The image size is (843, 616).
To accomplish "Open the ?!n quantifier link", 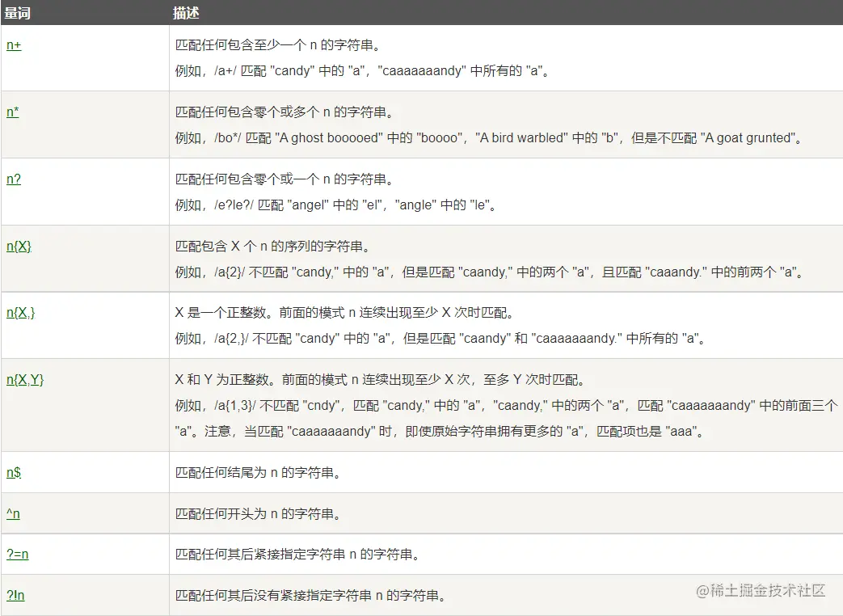I will (15, 595).
